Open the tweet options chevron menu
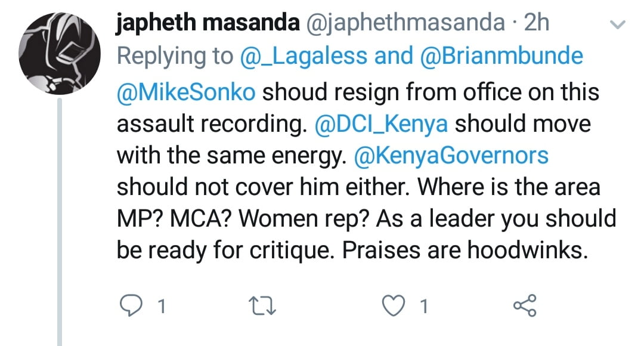This screenshot has width=644, height=346. tap(618, 26)
